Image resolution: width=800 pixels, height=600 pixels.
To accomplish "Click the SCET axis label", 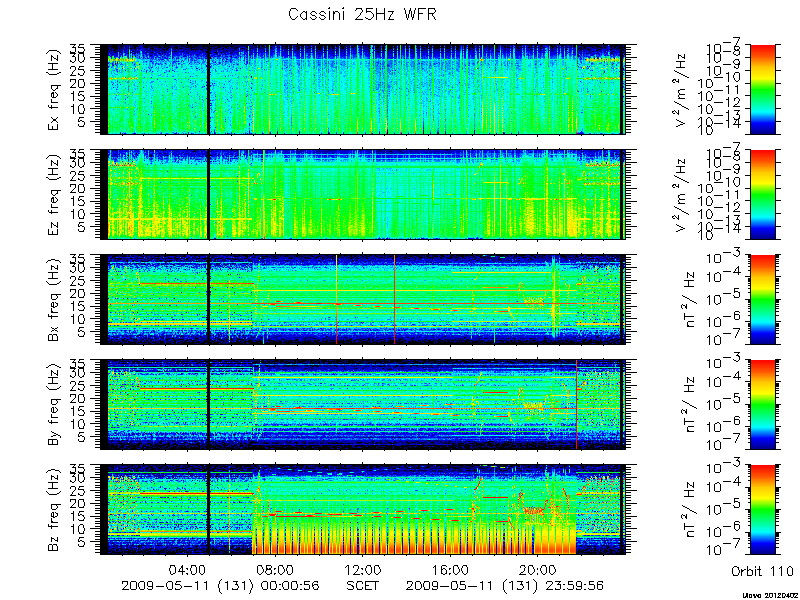I will 362,585.
